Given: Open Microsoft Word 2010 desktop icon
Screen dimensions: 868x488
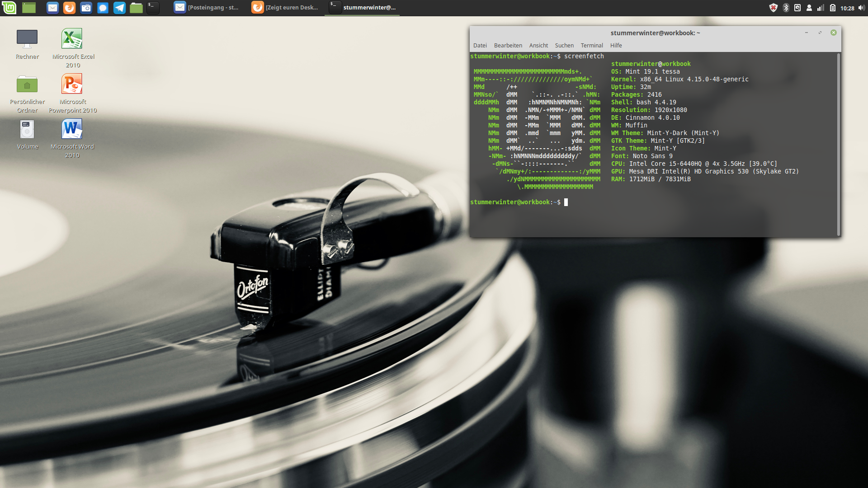Looking at the screenshot, I should 72,129.
